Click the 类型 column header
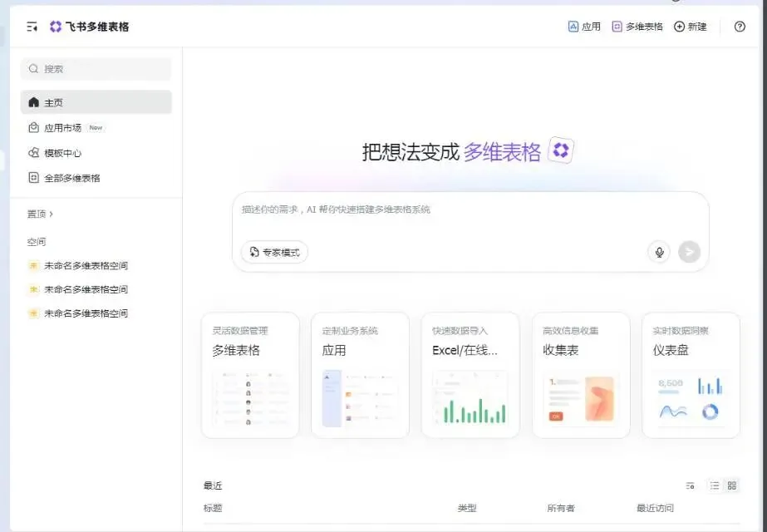767x532 pixels. click(x=467, y=508)
